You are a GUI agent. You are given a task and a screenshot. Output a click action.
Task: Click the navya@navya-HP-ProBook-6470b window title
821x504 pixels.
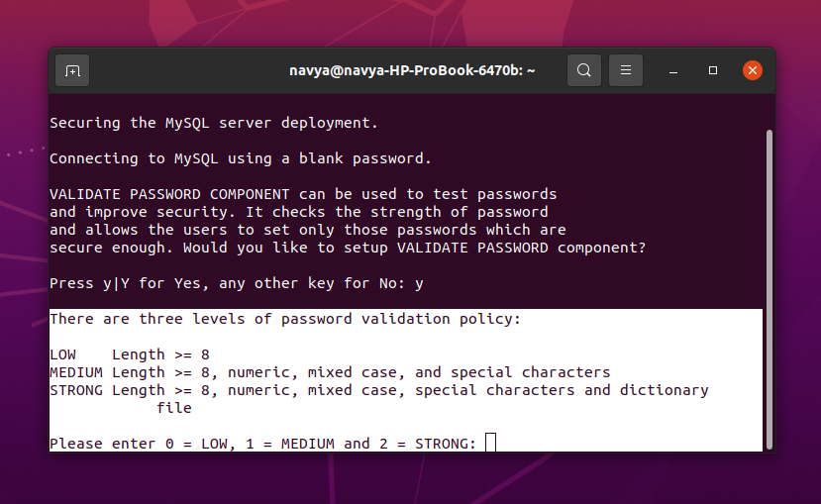coord(412,70)
